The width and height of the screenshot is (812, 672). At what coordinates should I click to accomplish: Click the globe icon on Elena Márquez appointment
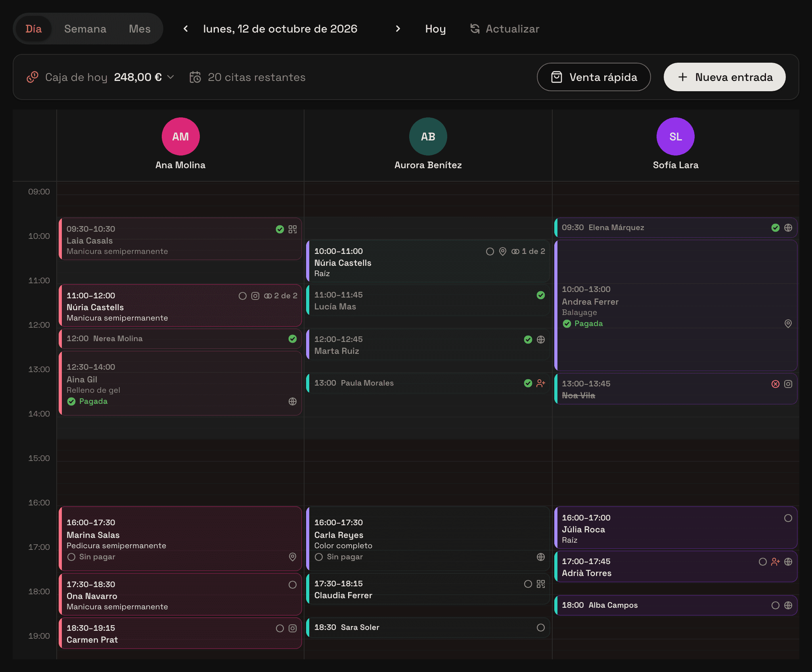pos(788,228)
